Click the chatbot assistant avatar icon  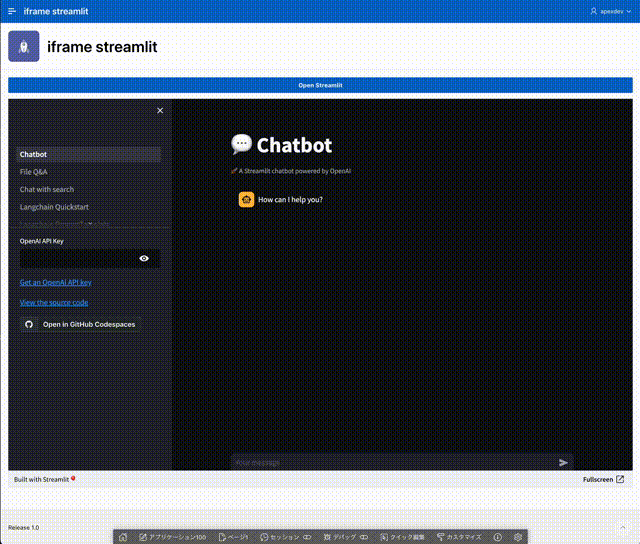tap(246, 200)
